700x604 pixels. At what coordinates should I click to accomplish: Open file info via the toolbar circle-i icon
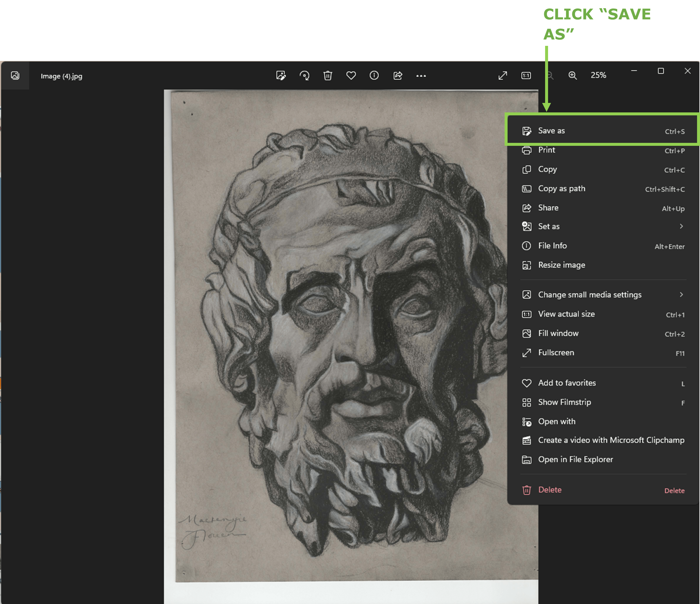pos(374,75)
